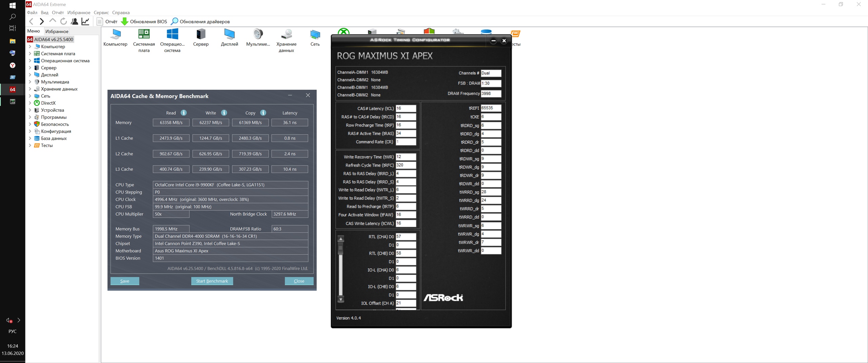Expand the Мультимедиа tree node
The image size is (868, 363).
pyautogui.click(x=30, y=82)
